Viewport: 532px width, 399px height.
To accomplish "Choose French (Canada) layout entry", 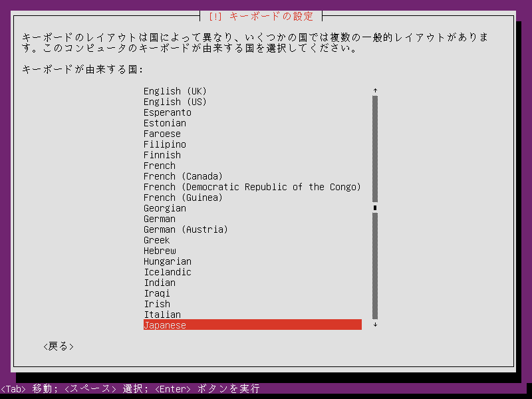I will 183,176.
